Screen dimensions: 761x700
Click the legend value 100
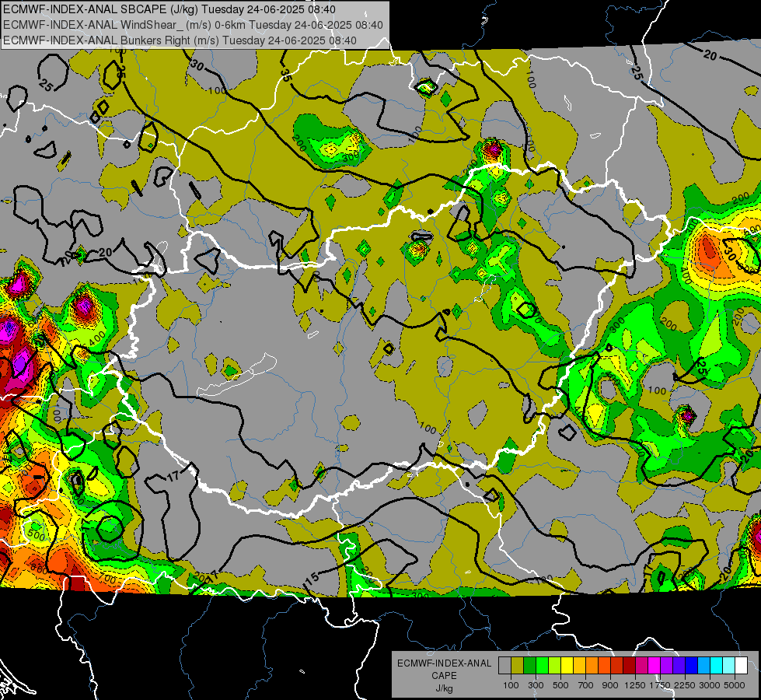click(x=511, y=685)
